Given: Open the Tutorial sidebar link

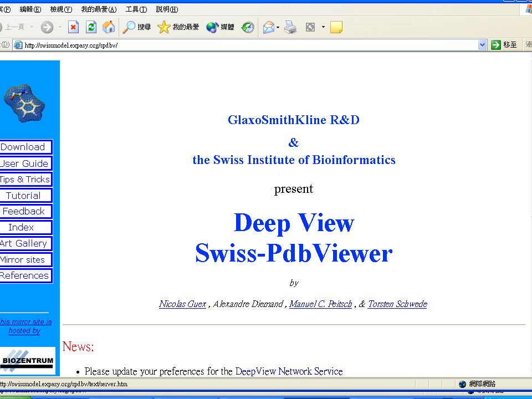Looking at the screenshot, I should tap(25, 196).
